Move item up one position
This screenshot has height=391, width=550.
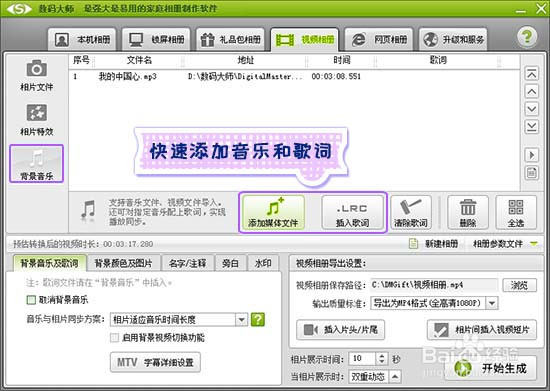[x=532, y=92]
